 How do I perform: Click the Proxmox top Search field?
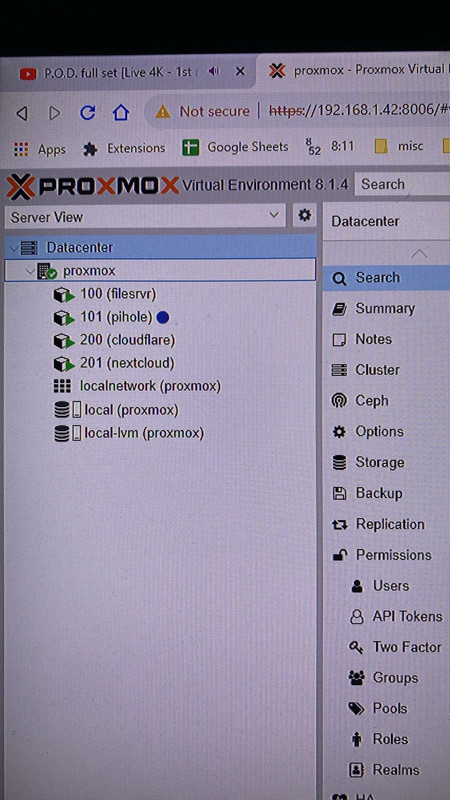pyautogui.click(x=402, y=185)
